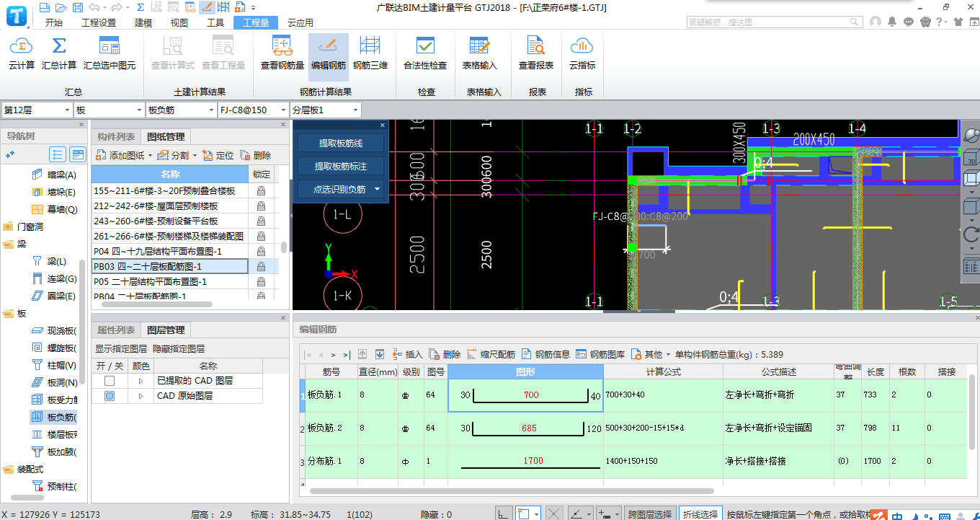
Task: Open the 分层板1 layer dropdown
Action: (355, 110)
